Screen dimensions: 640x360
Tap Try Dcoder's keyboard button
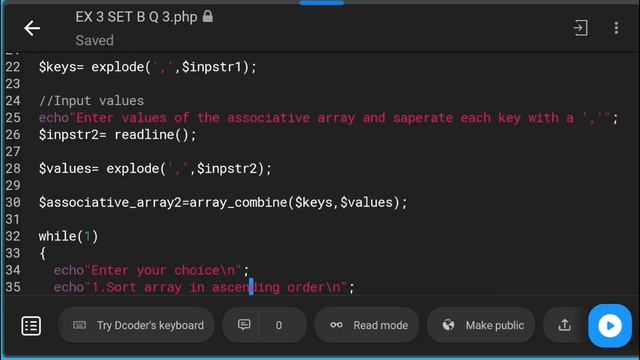tap(136, 325)
